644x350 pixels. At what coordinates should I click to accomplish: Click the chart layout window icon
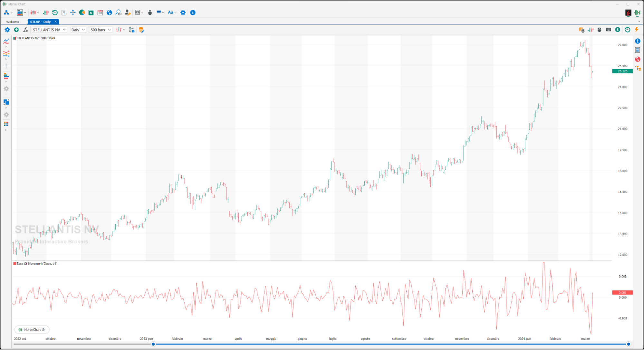(20, 13)
